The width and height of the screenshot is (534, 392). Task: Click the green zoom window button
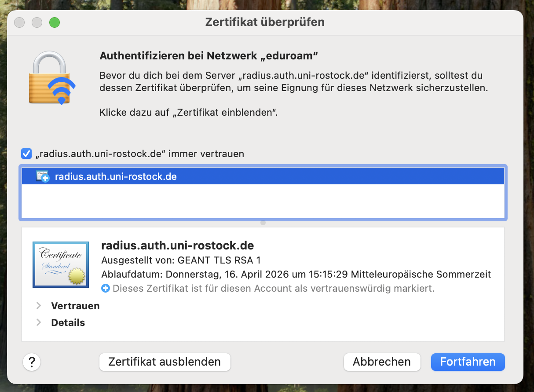54,22
